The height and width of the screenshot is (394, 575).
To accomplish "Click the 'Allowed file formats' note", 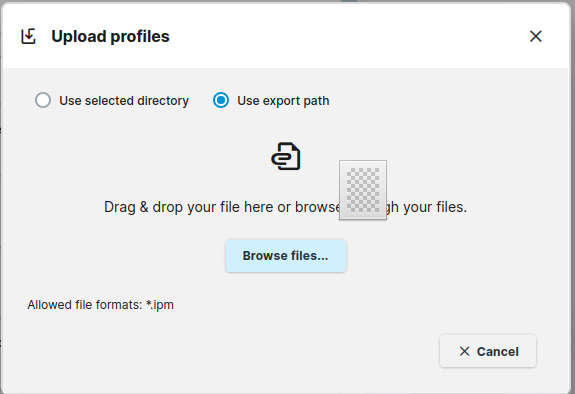I will pyautogui.click(x=100, y=305).
